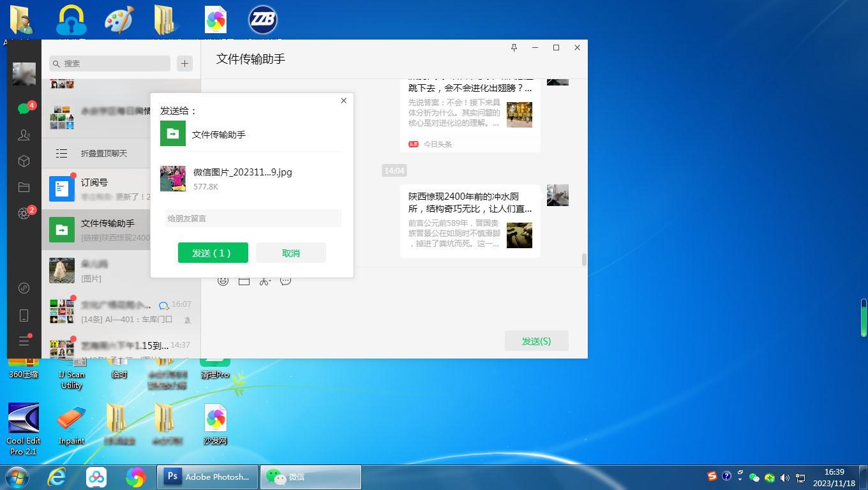Open Moments aperture icon with badge 2
This screenshot has width=868, height=490.
[24, 214]
